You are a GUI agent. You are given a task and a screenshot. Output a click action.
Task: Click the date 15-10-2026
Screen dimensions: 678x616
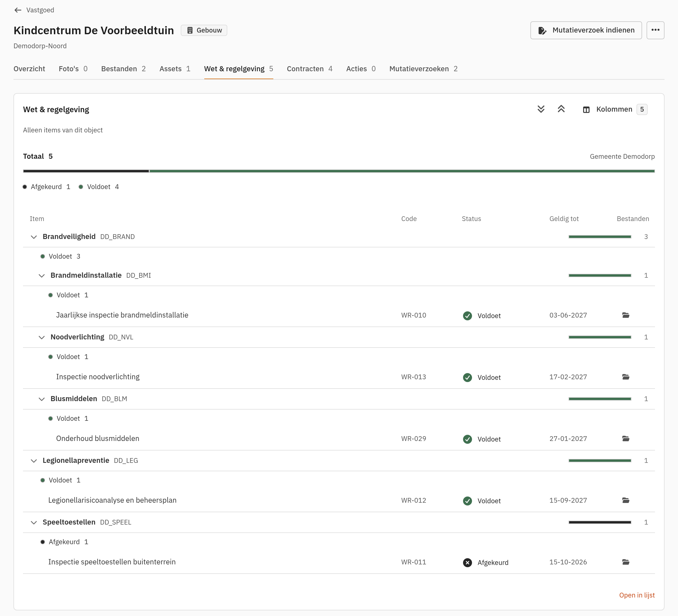click(x=568, y=562)
